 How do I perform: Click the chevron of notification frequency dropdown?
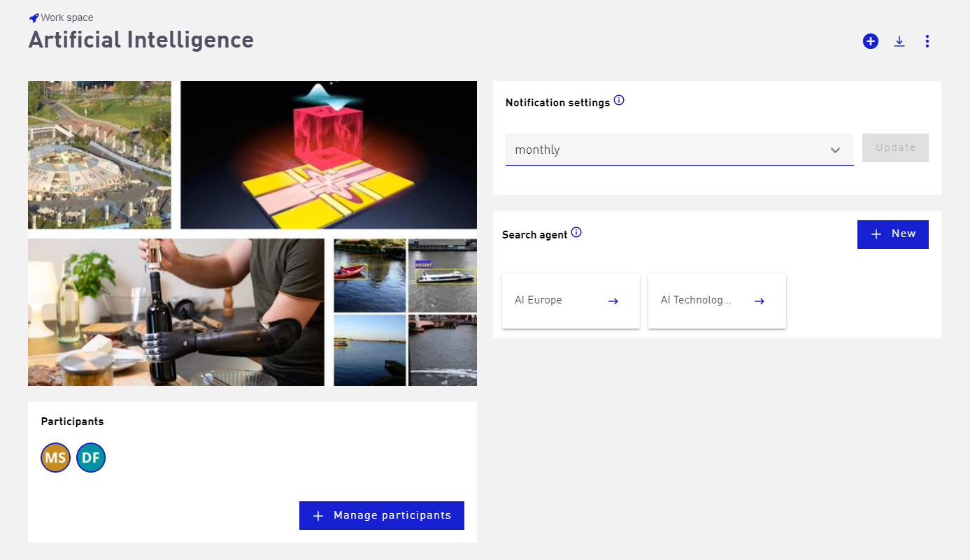click(835, 150)
